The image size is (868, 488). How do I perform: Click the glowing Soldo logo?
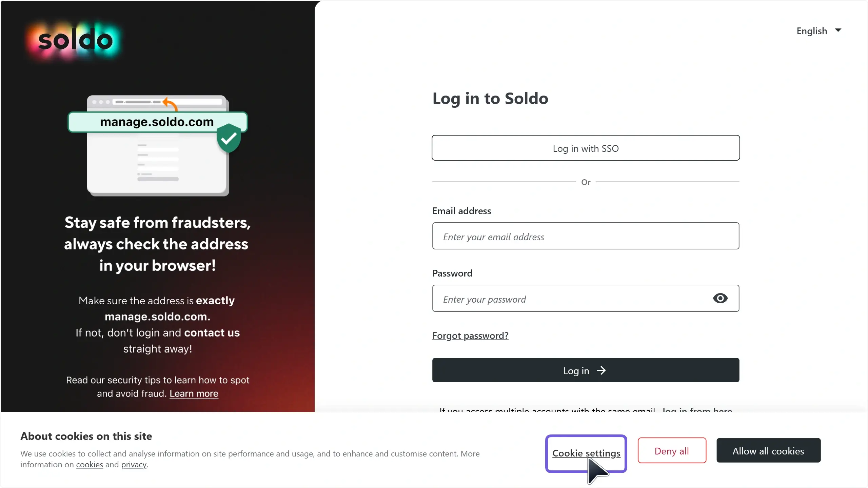[x=75, y=40]
